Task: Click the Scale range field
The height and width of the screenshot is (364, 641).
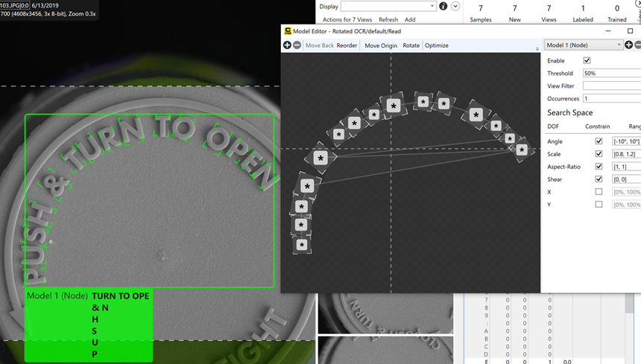Action: coord(625,154)
